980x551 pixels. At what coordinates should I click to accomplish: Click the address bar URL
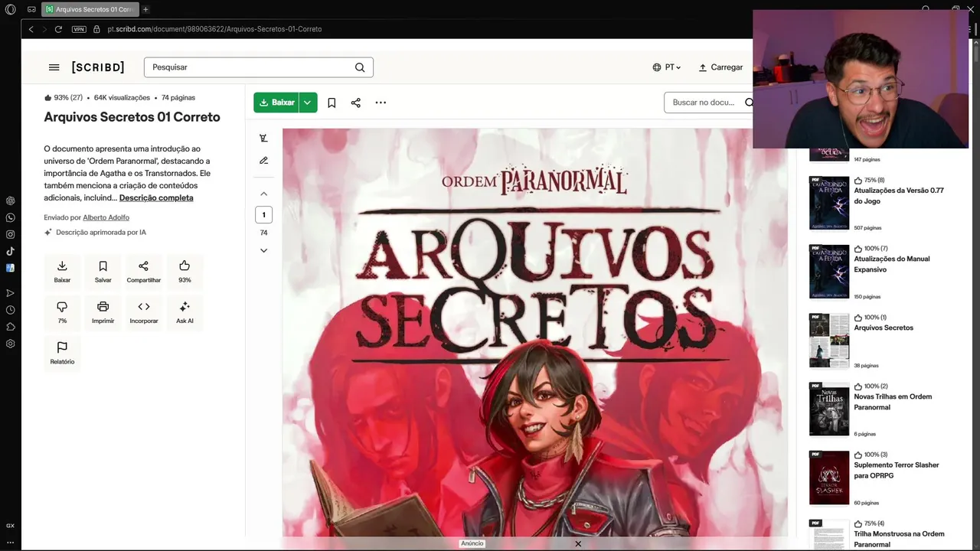[x=214, y=29]
